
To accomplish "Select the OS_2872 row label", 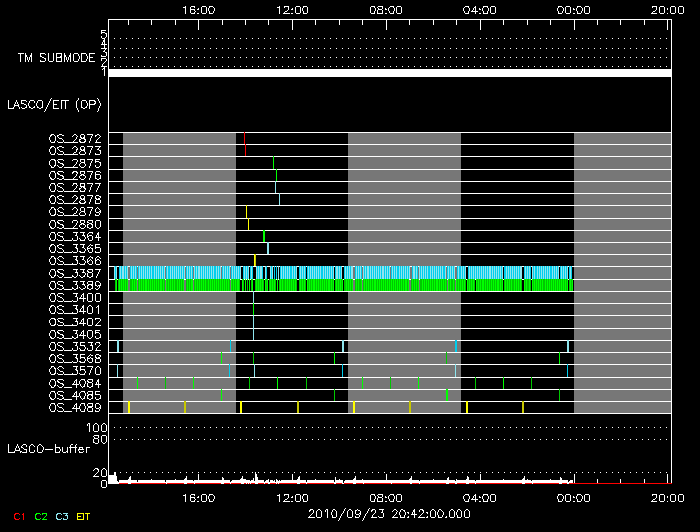I will tap(74, 138).
